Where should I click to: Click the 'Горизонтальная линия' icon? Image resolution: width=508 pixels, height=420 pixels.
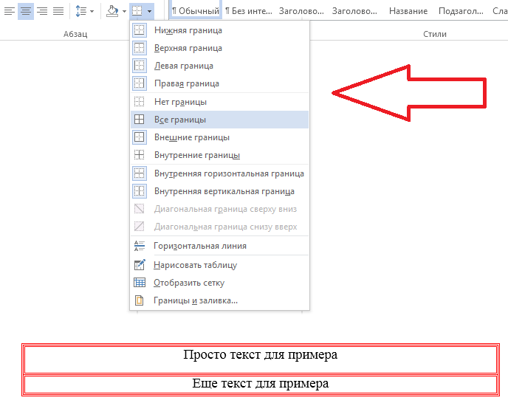[x=139, y=246]
